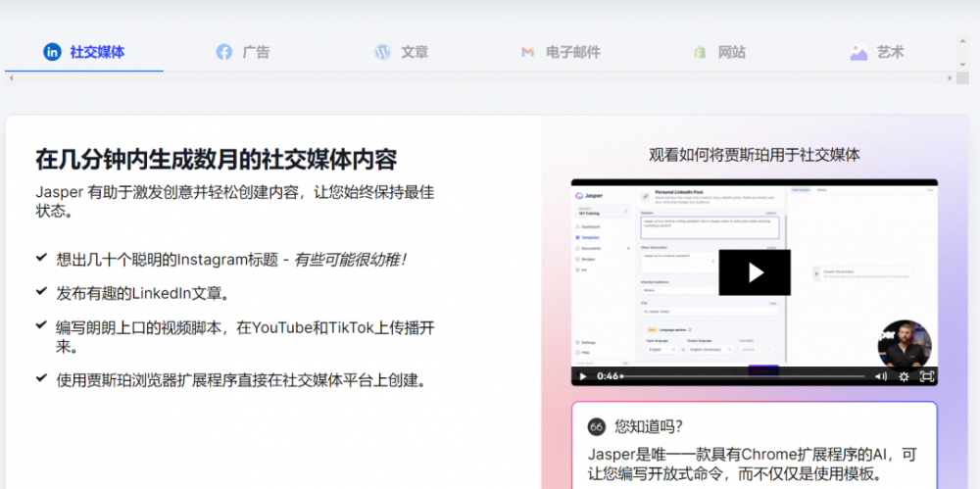Click the up arrow of the vertical scrollbar
The image size is (980, 489).
pyautogui.click(x=961, y=41)
